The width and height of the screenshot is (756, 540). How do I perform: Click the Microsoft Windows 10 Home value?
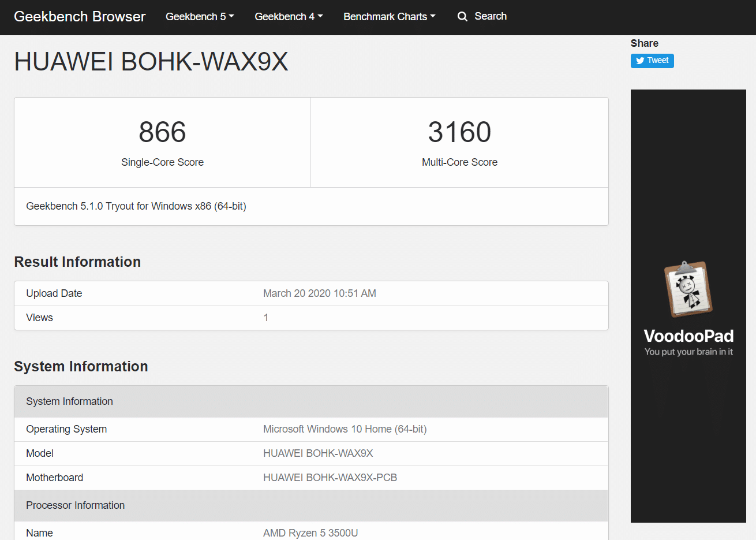pyautogui.click(x=345, y=429)
